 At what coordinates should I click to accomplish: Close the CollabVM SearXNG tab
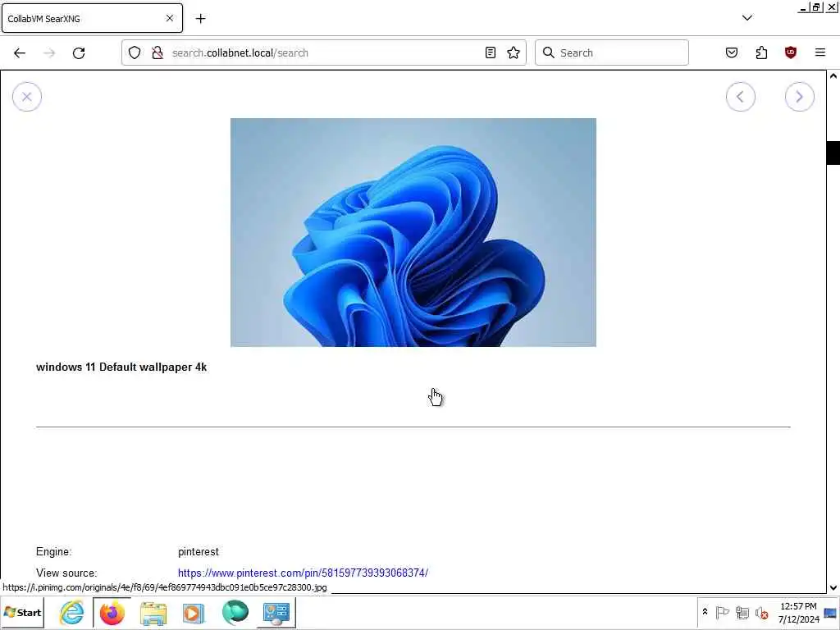(x=170, y=18)
